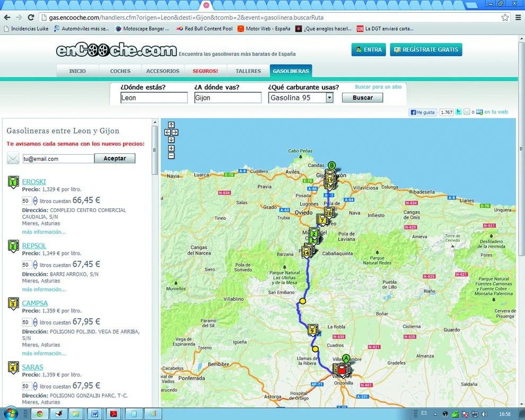Viewport: 525px width, 420px height.
Task: Open 'más información...' under EROSKI
Action: [44, 232]
